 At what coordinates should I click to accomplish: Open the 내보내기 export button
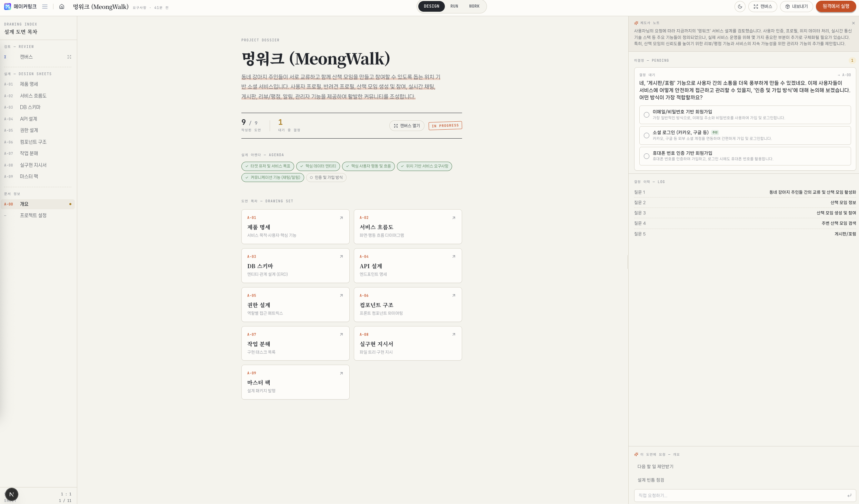[x=796, y=7]
